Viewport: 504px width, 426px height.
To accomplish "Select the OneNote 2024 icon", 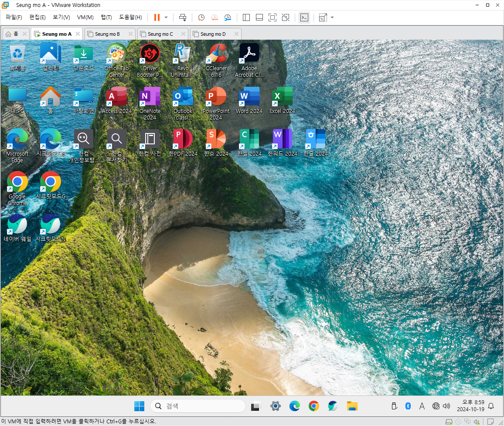I will pos(150,103).
